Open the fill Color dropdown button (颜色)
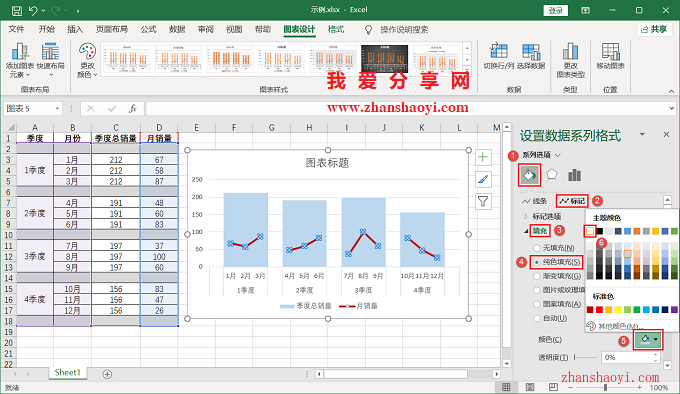 [648, 339]
